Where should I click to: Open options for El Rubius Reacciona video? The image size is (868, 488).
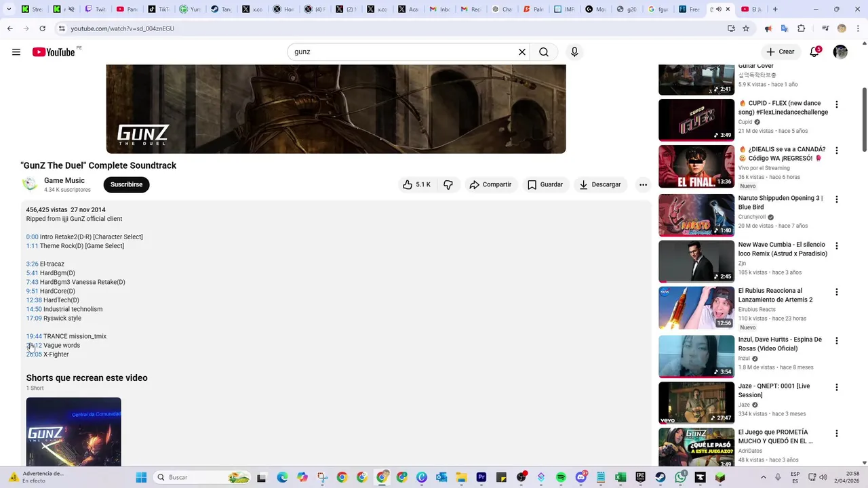(837, 291)
